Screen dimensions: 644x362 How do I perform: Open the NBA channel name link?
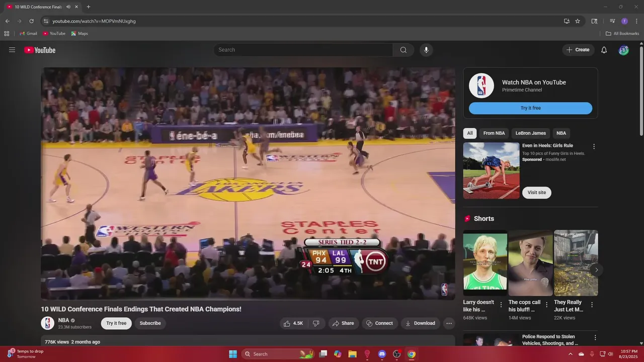pos(63,320)
